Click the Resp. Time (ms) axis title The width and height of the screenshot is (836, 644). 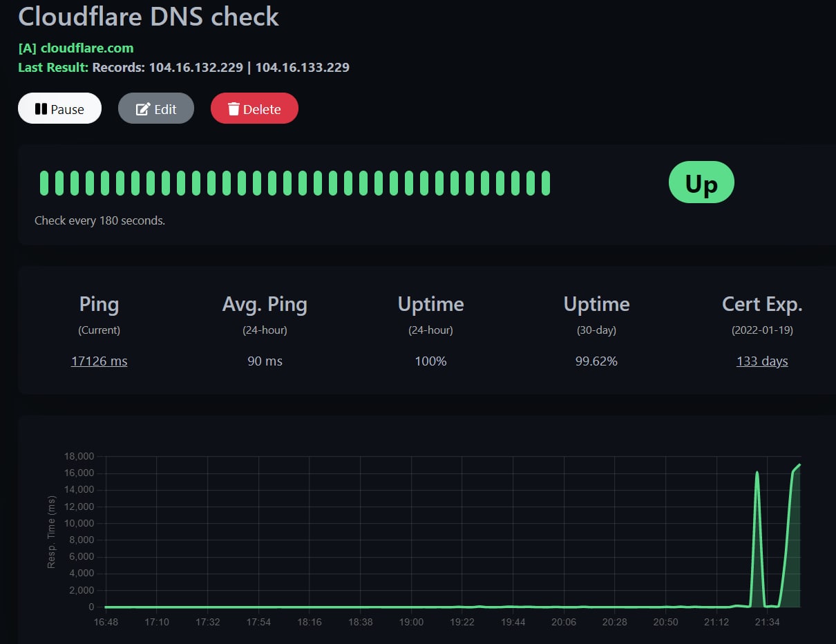pyautogui.click(x=51, y=532)
